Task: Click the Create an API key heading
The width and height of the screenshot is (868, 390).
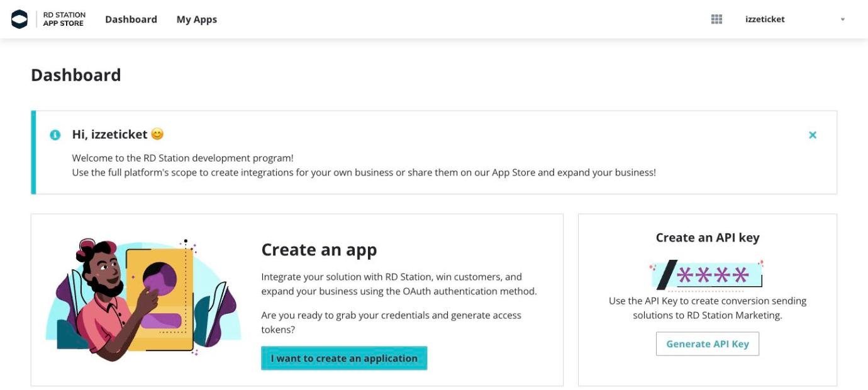Action: (708, 238)
